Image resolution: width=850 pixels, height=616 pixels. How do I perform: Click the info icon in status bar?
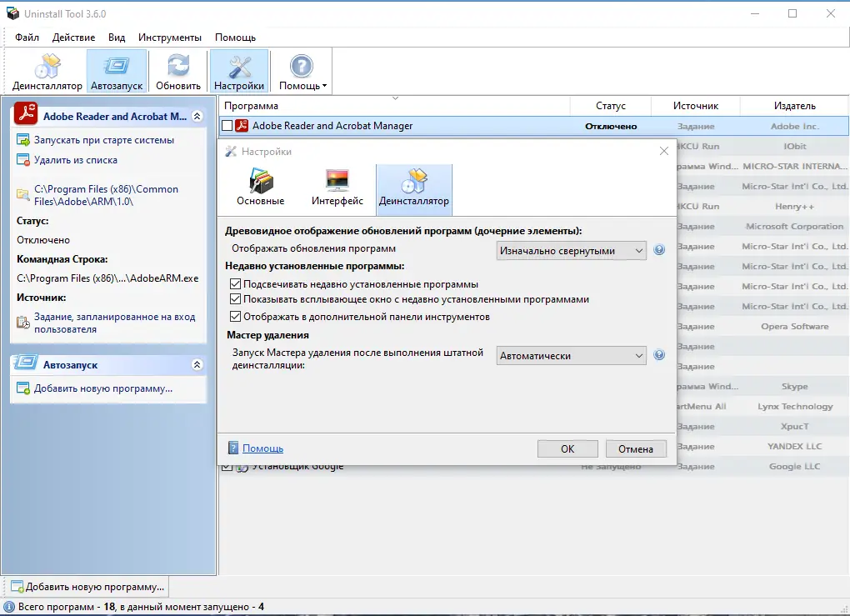[x=9, y=607]
